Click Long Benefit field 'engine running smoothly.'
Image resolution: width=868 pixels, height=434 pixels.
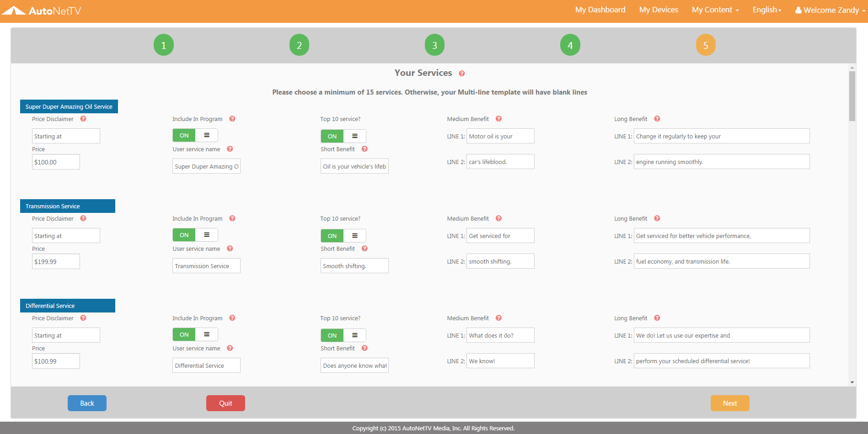(x=722, y=162)
